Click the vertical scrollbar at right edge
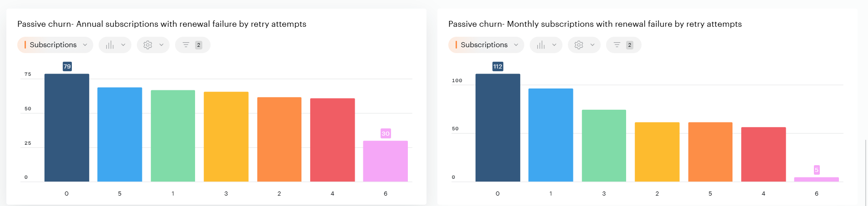This screenshot has width=868, height=206. (x=866, y=172)
